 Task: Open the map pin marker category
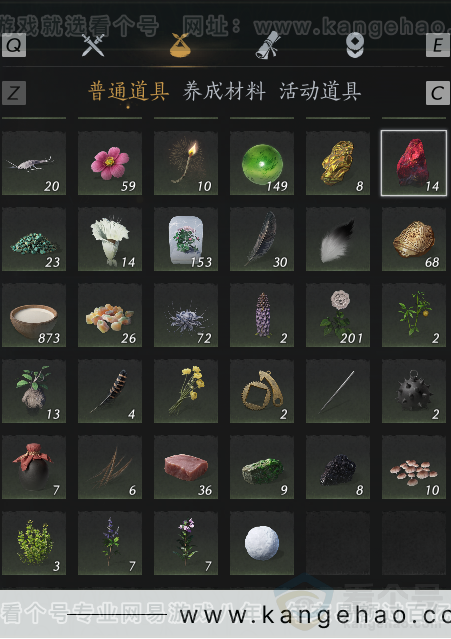coord(355,45)
